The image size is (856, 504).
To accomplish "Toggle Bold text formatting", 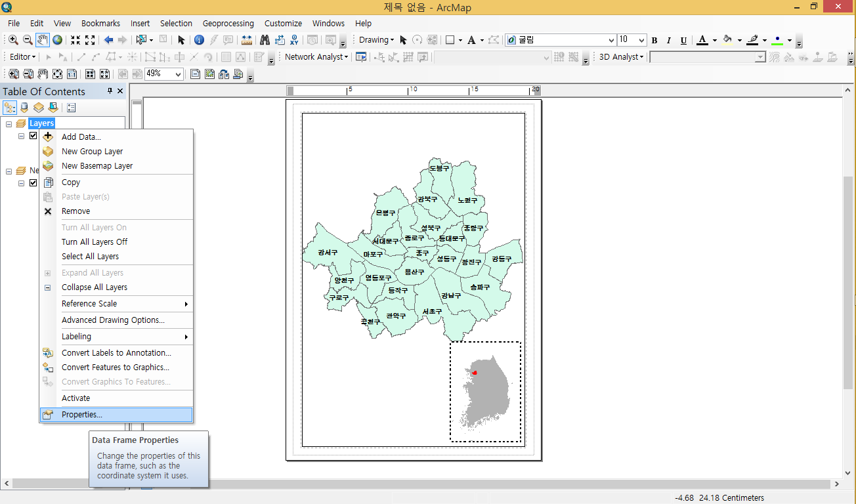I will [x=654, y=41].
